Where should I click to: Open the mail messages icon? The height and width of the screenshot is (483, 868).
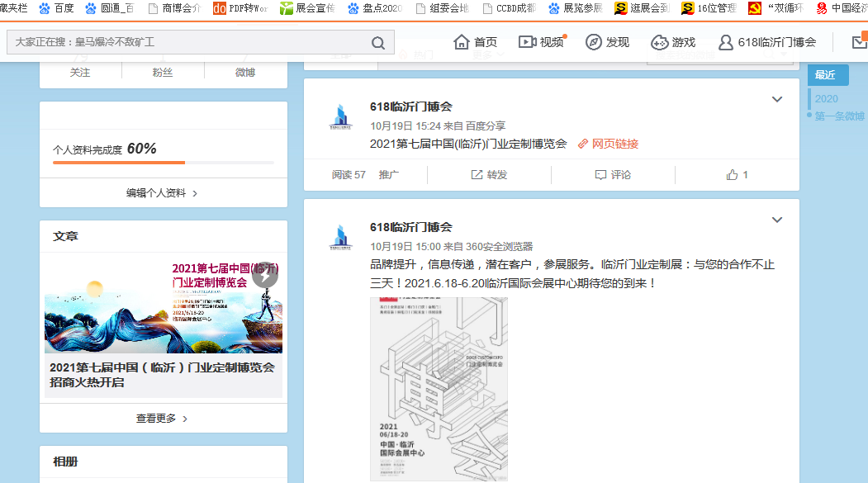(x=859, y=42)
